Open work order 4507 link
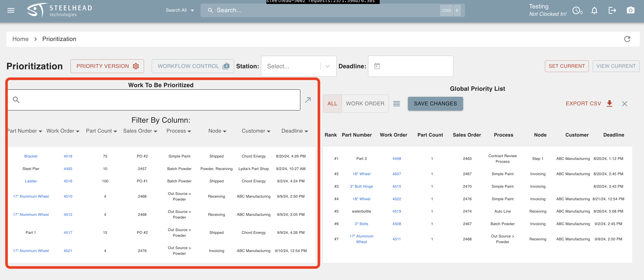This screenshot has height=280, width=644. click(x=397, y=174)
